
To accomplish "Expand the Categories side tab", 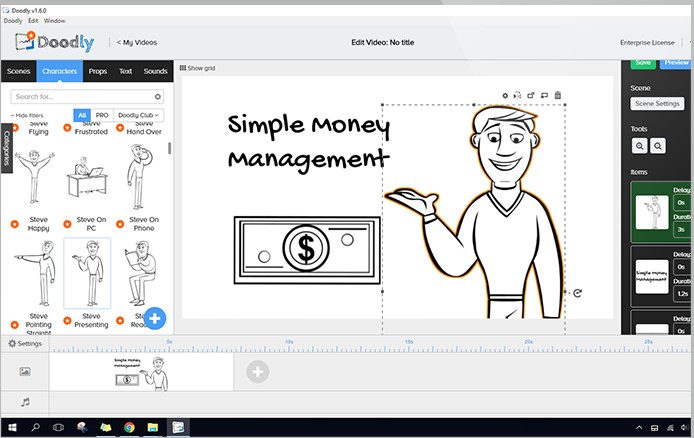I will pyautogui.click(x=6, y=148).
